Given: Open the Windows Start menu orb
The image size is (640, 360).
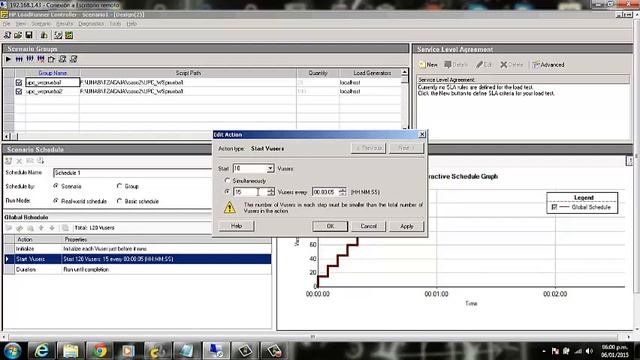Looking at the screenshot, I should click(12, 351).
